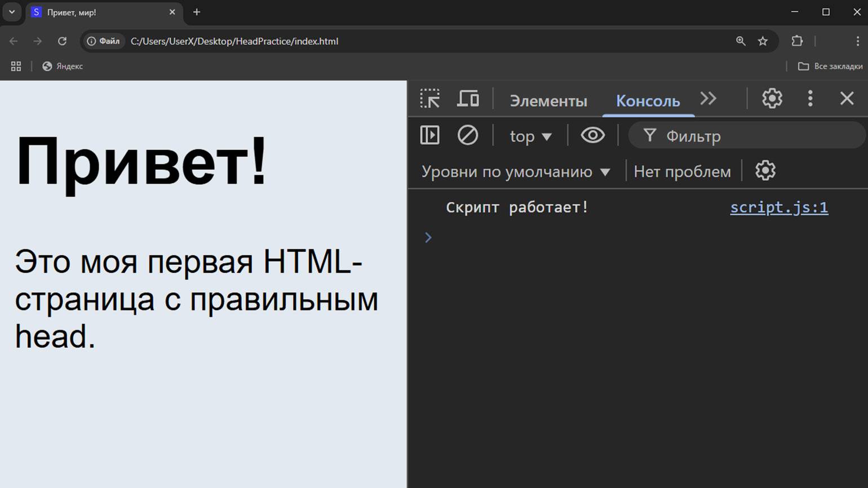Close the Привет, мир! tab
Screen dimensions: 868x488
(x=172, y=12)
